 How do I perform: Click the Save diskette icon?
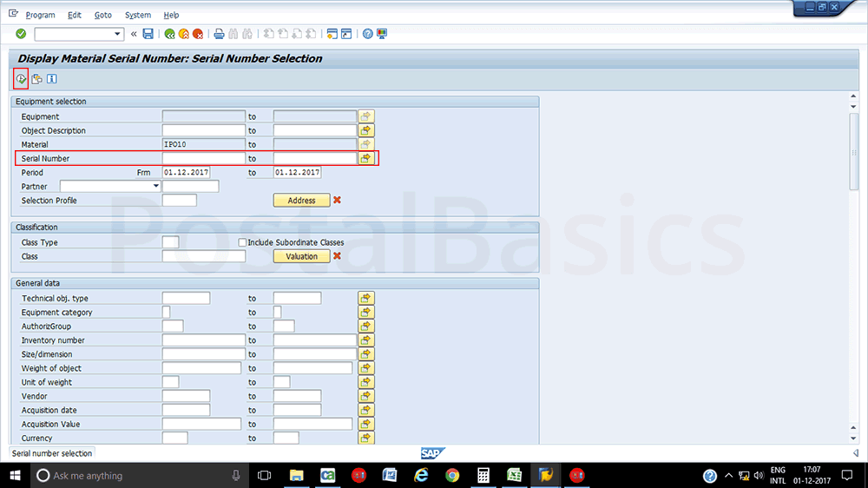pyautogui.click(x=148, y=34)
